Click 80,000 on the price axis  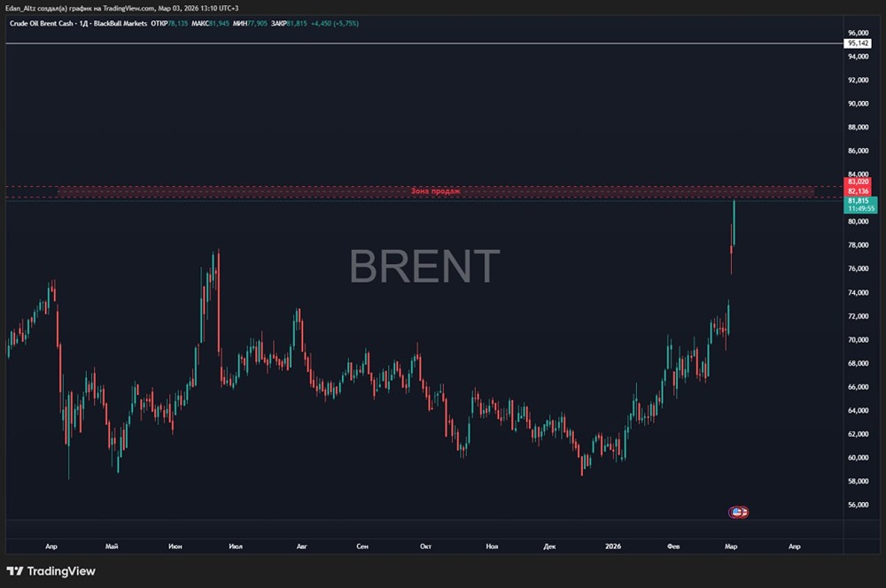[858, 221]
